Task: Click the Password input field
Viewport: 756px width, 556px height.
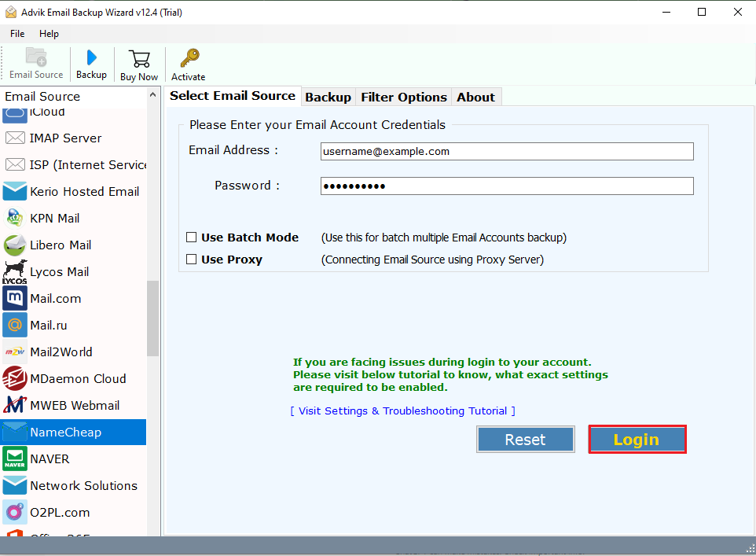Action: coord(507,186)
